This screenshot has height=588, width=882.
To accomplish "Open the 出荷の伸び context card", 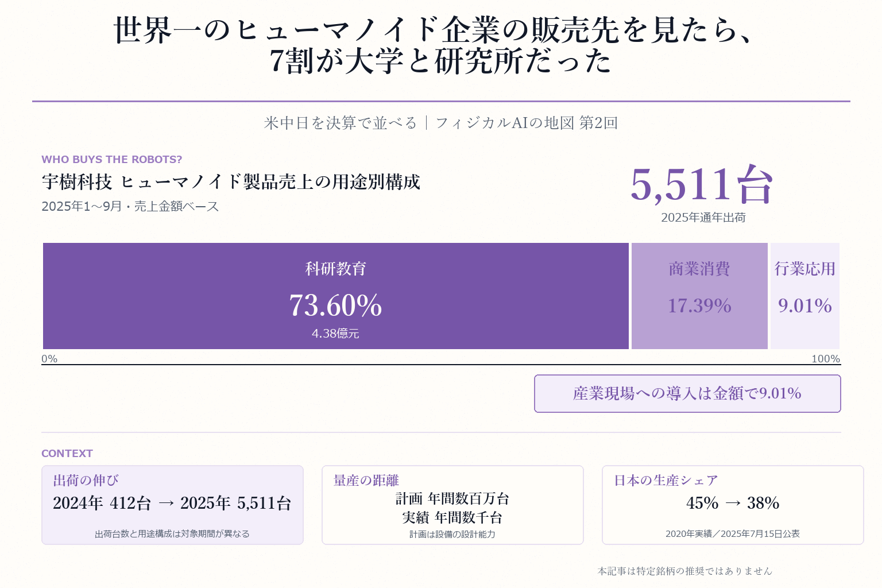I will 172,505.
